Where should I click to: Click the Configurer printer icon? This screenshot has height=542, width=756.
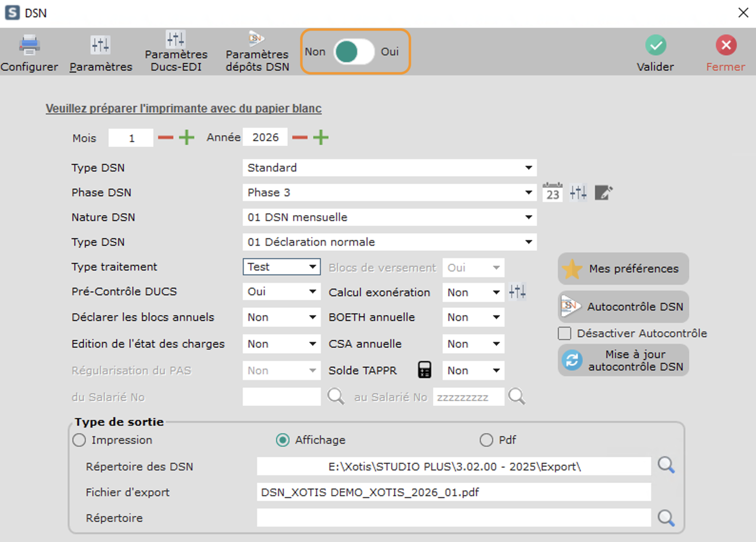(x=29, y=45)
